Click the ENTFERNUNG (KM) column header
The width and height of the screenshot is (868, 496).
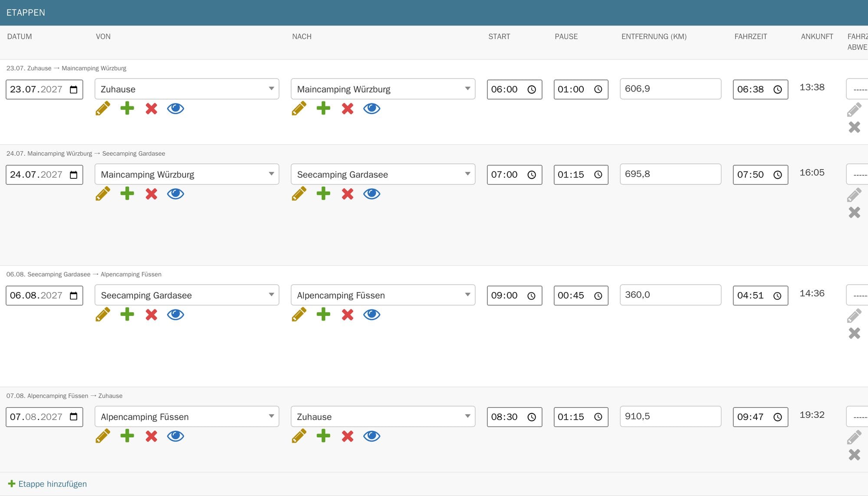(654, 36)
